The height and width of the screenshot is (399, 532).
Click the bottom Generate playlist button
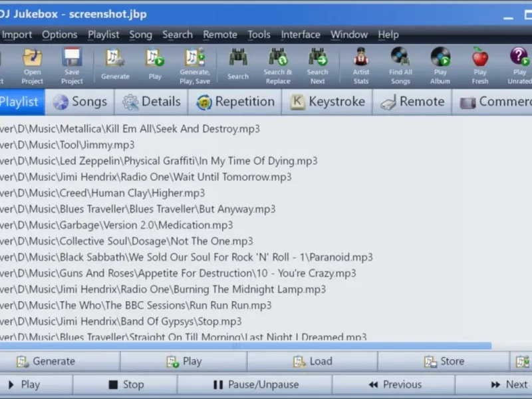[x=60, y=361]
